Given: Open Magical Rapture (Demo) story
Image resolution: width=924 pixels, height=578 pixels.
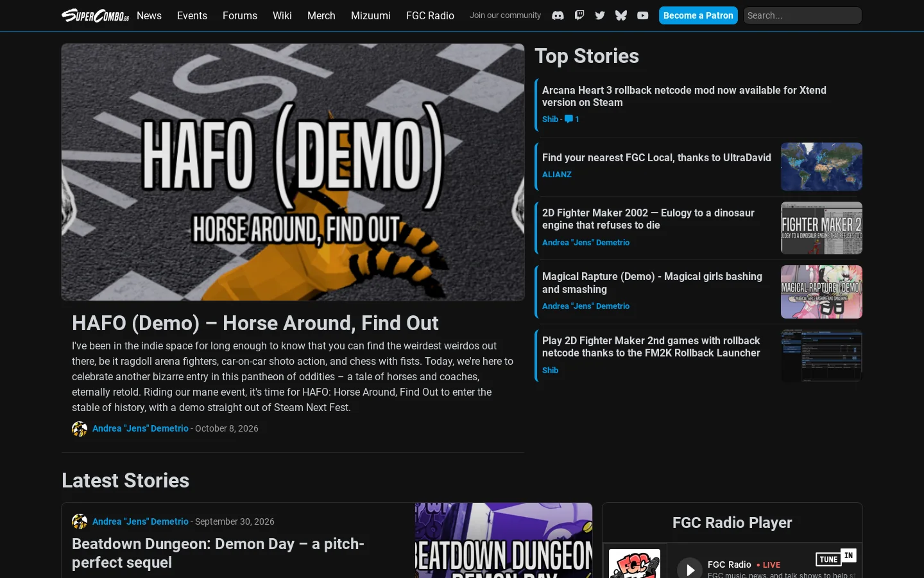Looking at the screenshot, I should coord(652,283).
